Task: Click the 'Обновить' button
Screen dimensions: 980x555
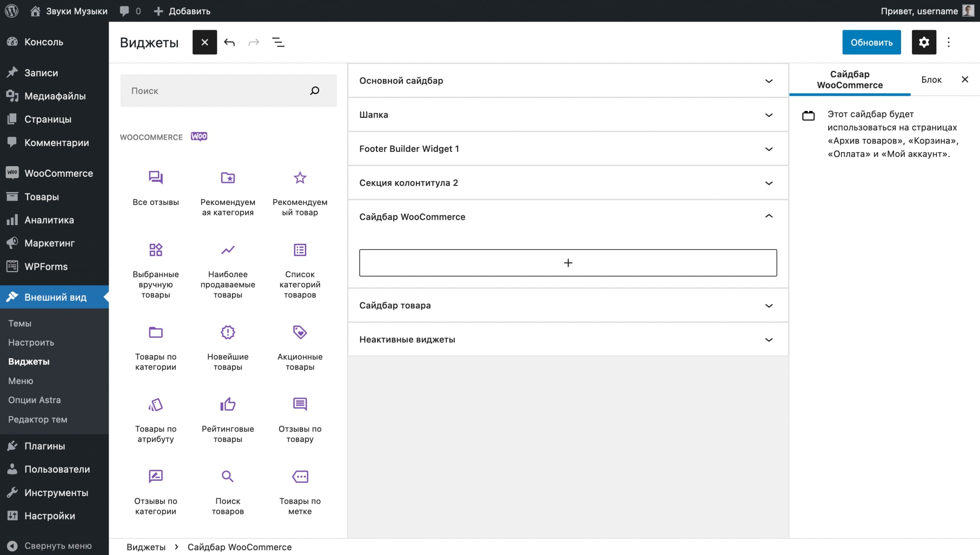Action: (871, 42)
